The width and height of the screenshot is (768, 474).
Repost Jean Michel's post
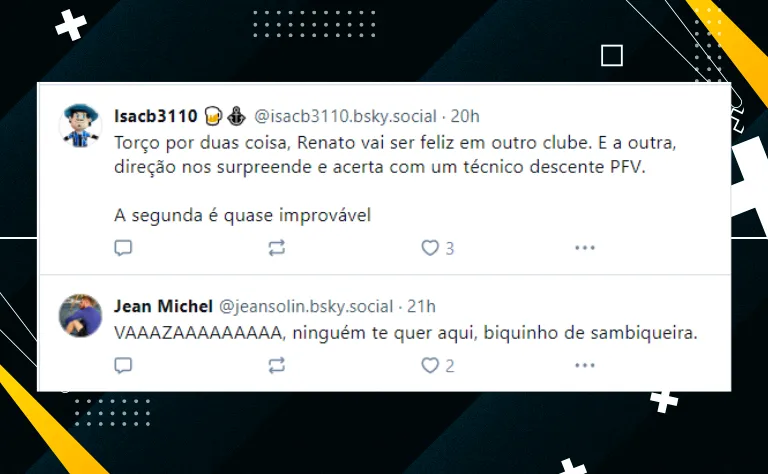click(277, 365)
